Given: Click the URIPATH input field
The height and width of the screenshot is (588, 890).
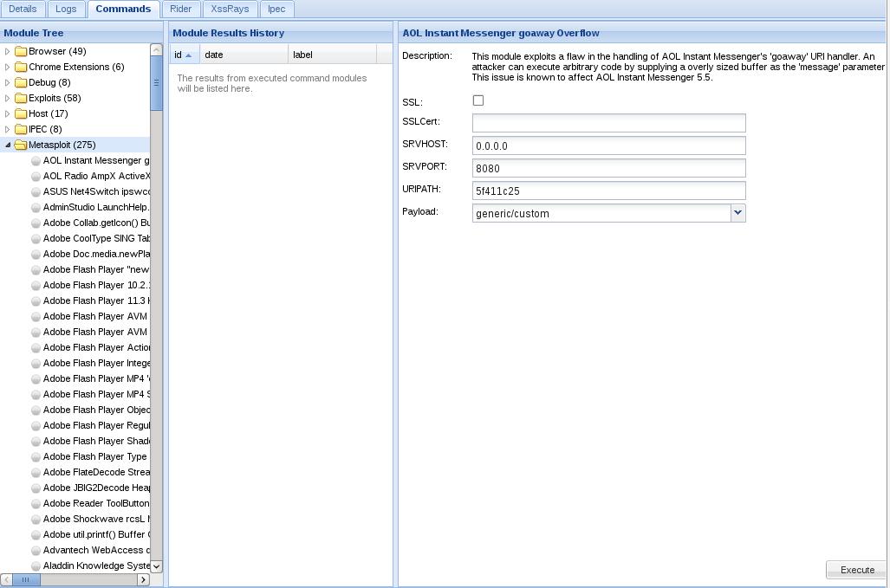Looking at the screenshot, I should [608, 191].
